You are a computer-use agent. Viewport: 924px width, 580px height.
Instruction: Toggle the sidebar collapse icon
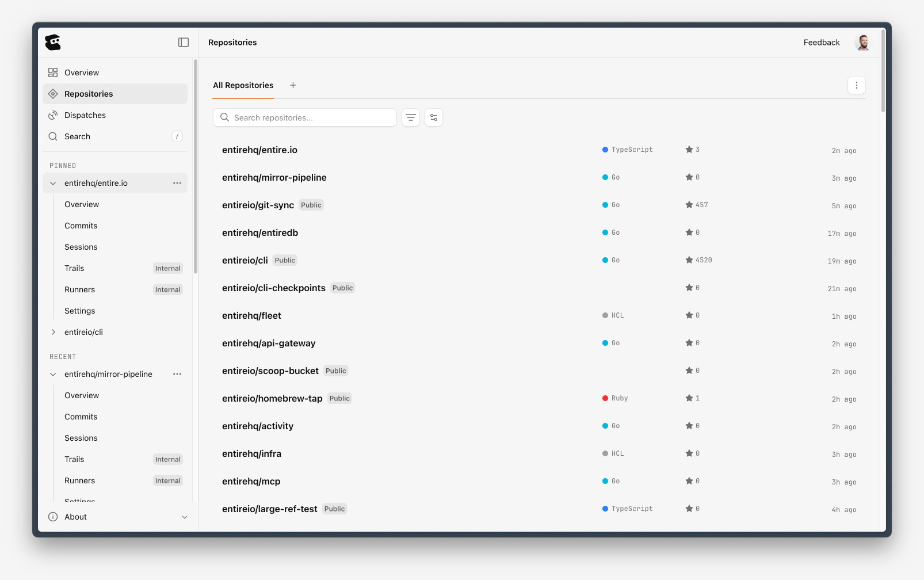(184, 42)
